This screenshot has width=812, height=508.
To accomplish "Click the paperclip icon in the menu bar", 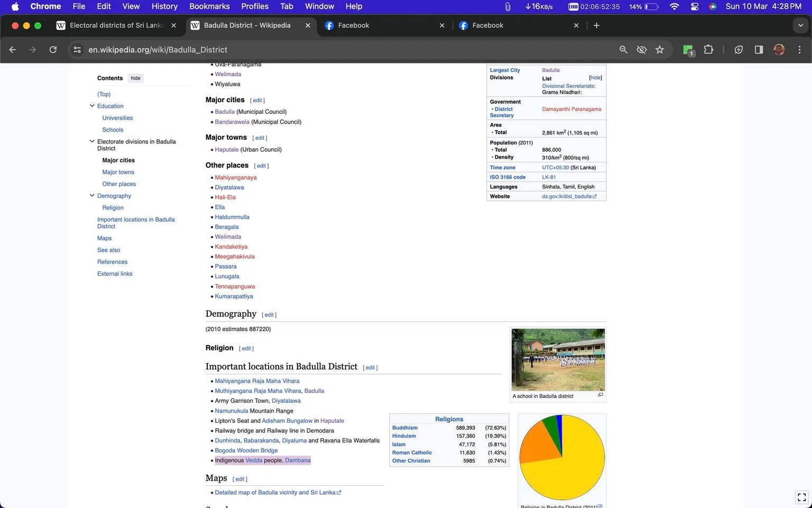I will (x=508, y=6).
